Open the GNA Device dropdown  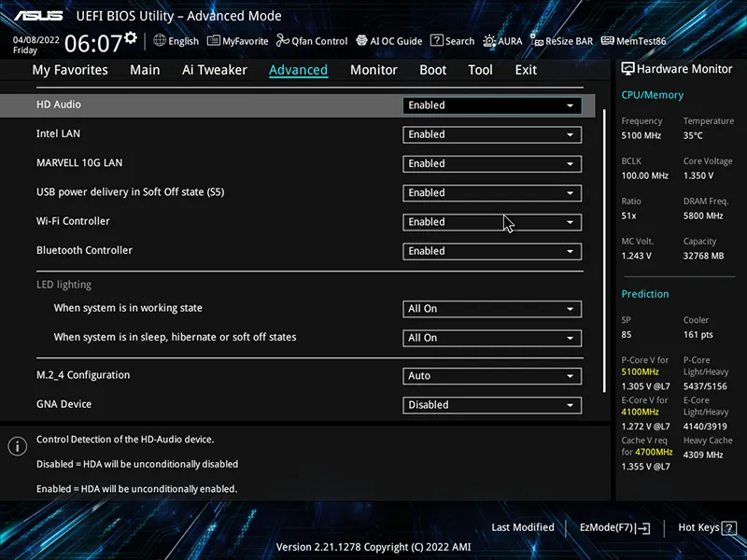[492, 405]
